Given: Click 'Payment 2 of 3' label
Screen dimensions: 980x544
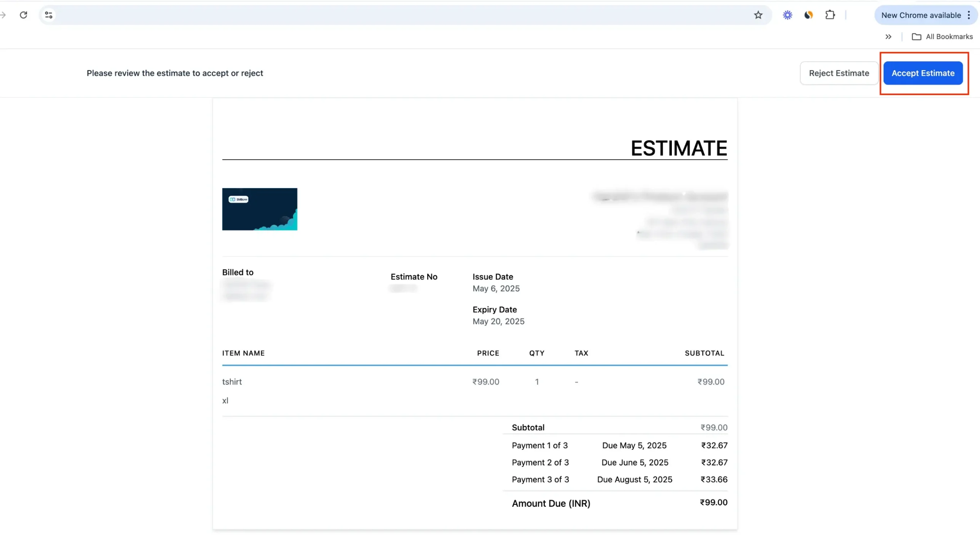Looking at the screenshot, I should coord(540,462).
